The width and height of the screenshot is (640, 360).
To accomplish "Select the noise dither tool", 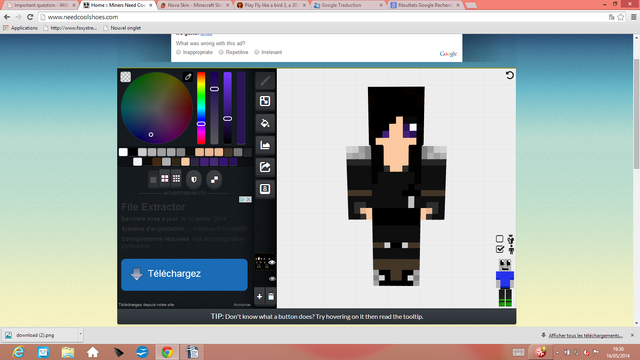I will [x=265, y=101].
